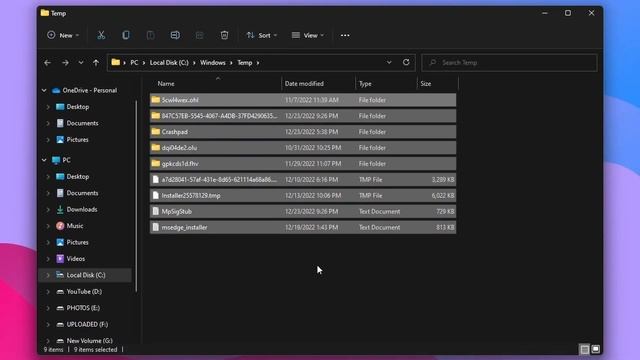Select Pictures under OneDrive in sidebar
Screen dimensions: 640x360
[x=78, y=140]
